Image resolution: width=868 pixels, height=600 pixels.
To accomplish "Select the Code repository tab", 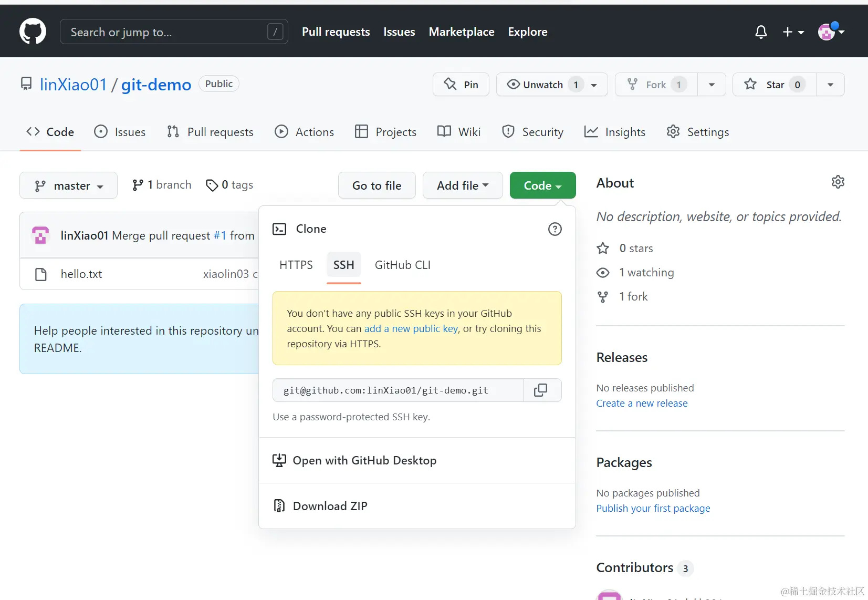I will [50, 132].
